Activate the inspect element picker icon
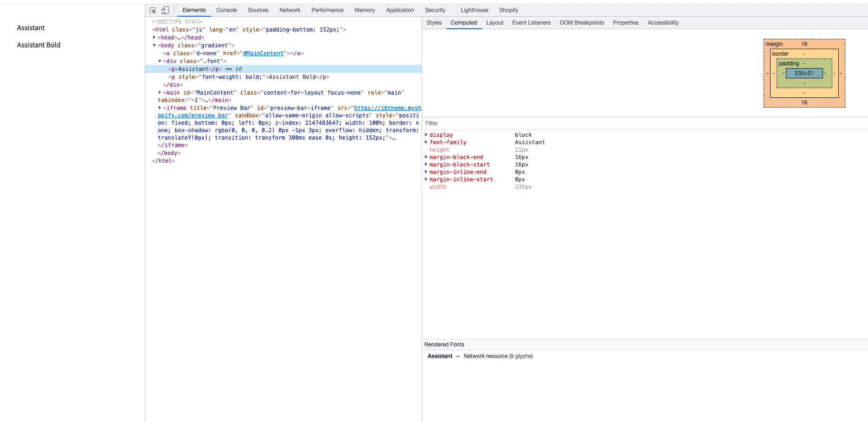The height and width of the screenshot is (422, 868). 153,10
